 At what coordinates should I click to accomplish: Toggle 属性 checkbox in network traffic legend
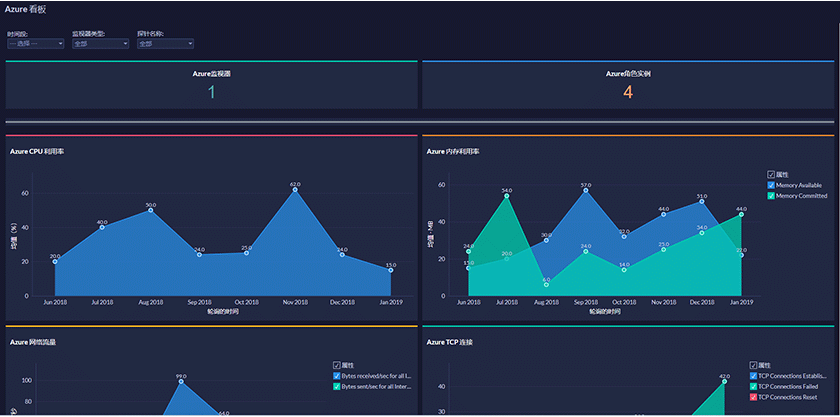(336, 365)
